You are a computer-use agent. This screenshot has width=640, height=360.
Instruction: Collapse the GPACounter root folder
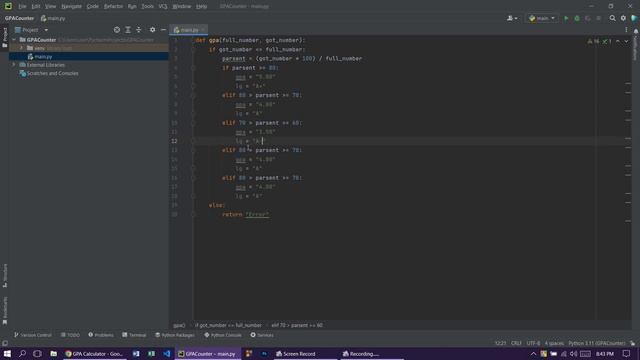(x=14, y=40)
